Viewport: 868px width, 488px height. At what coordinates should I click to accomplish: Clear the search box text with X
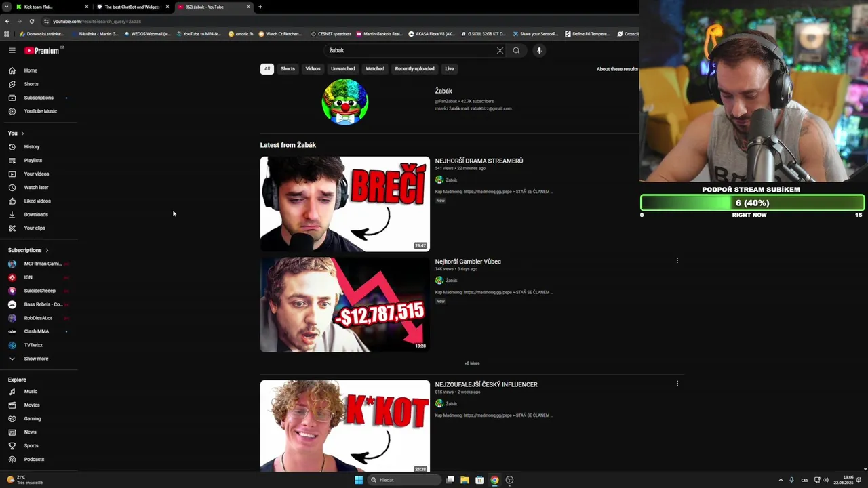(500, 50)
